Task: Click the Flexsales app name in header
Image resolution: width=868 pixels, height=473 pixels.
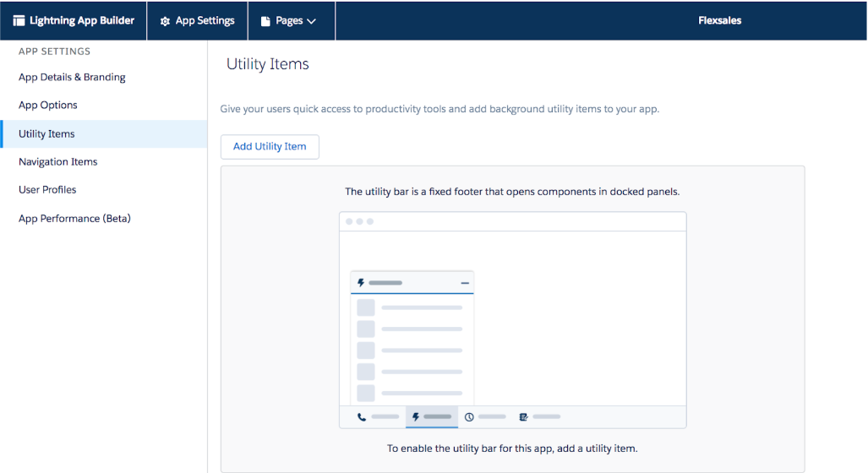Action: [719, 20]
